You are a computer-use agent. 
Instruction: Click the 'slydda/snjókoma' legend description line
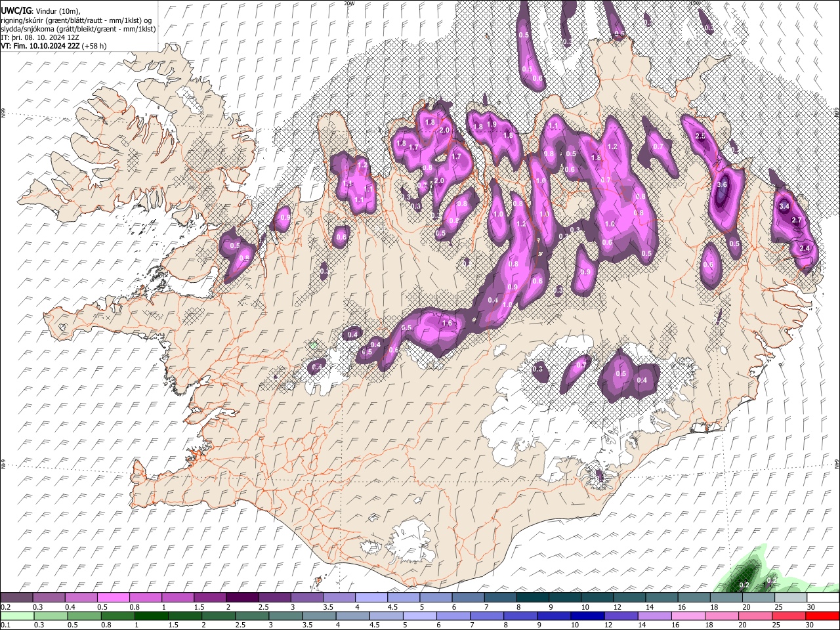(x=78, y=29)
